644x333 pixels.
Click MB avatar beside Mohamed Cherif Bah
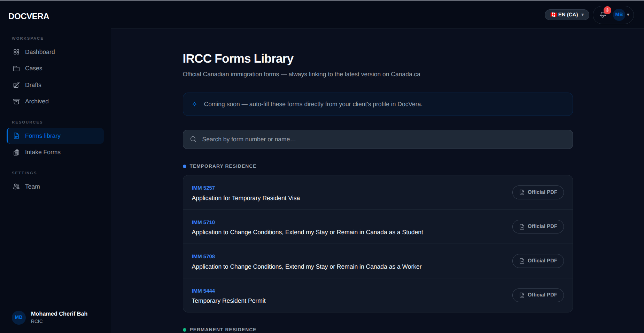click(x=19, y=317)
